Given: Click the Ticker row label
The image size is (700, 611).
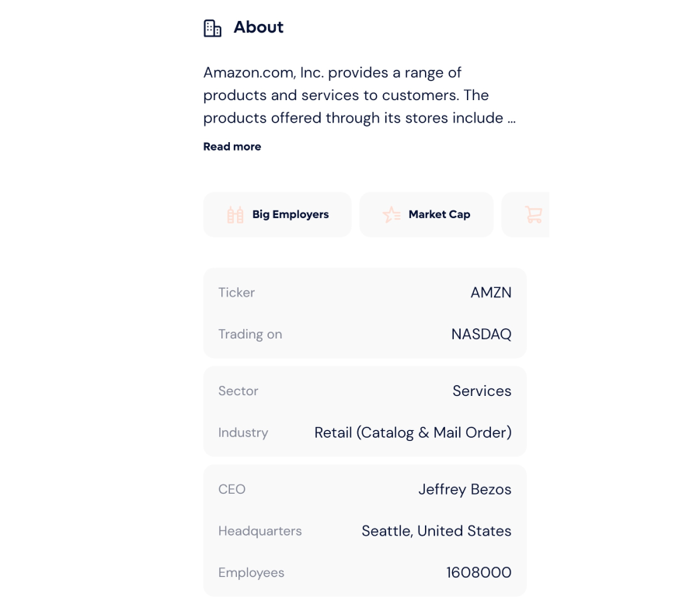Looking at the screenshot, I should pos(237,293).
